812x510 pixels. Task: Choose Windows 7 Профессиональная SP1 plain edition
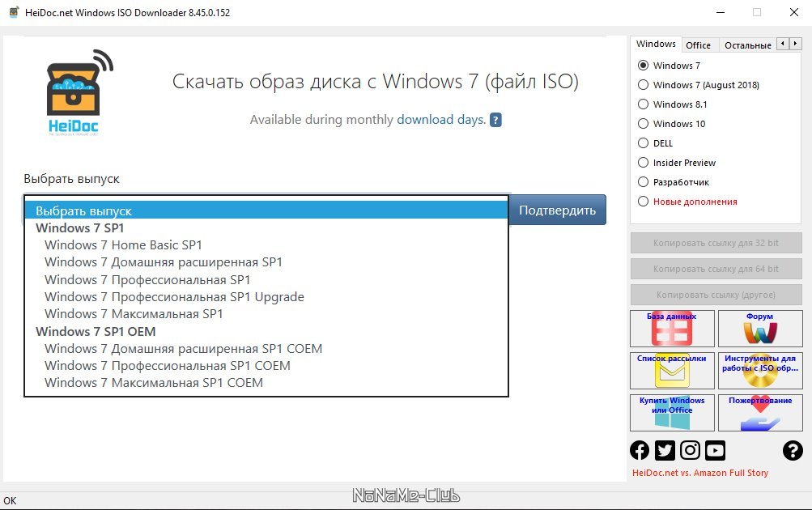(x=266, y=279)
